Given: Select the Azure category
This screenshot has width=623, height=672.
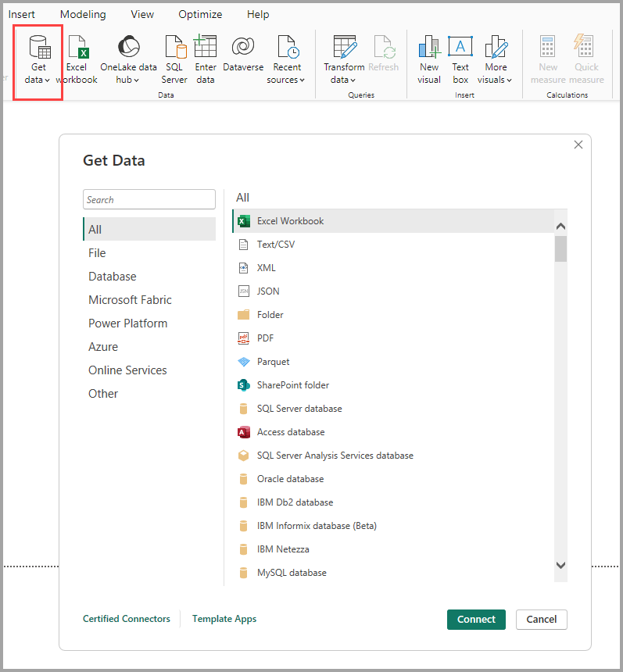Looking at the screenshot, I should click(x=103, y=347).
